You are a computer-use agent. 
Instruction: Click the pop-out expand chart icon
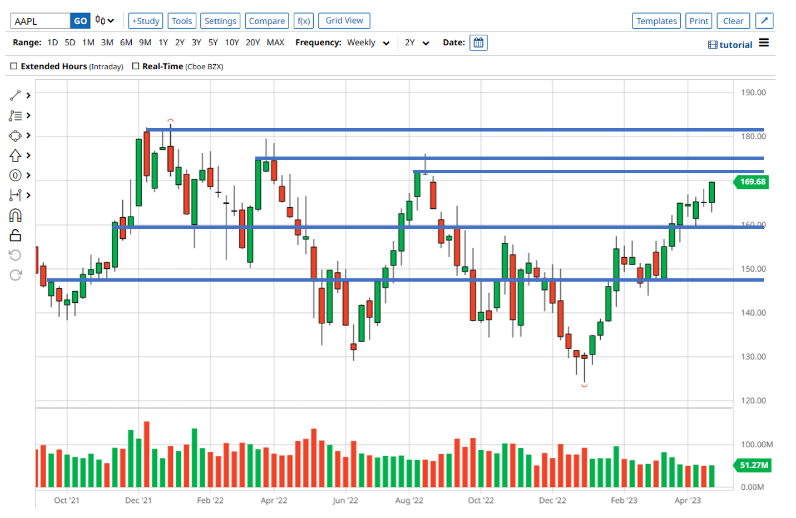coord(764,21)
